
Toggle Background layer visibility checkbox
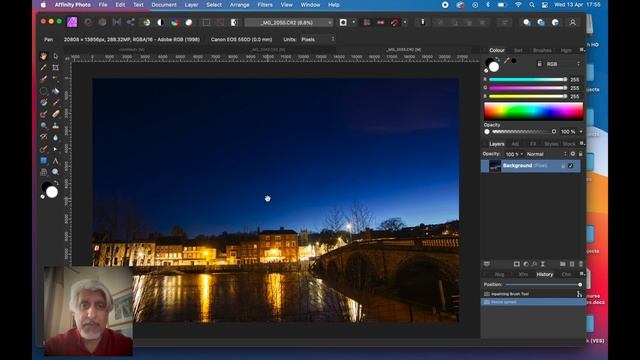(x=571, y=166)
